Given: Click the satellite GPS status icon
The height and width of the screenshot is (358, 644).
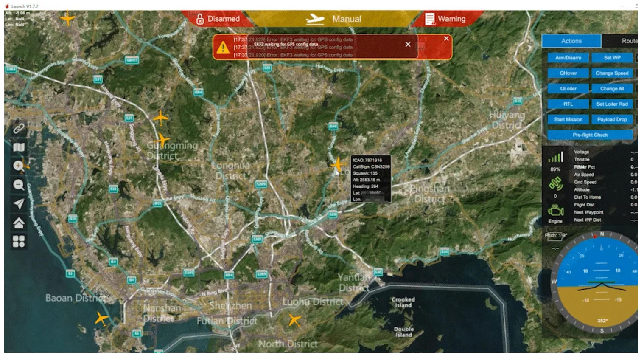Looking at the screenshot, I should (555, 183).
